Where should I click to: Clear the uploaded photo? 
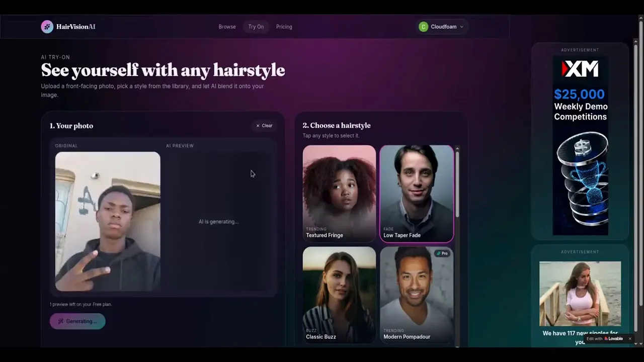coord(264,126)
